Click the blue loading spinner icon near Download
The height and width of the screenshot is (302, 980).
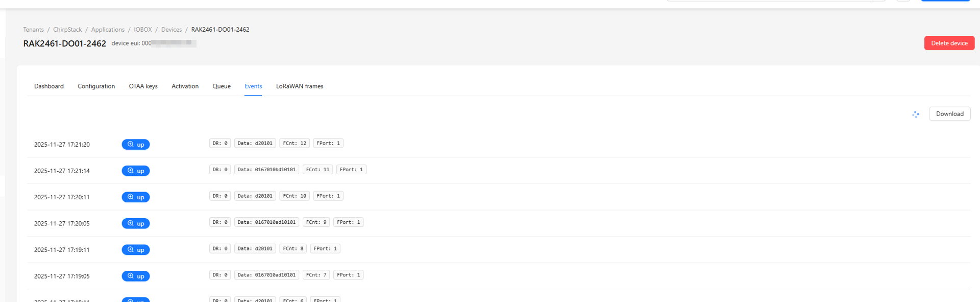pos(916,114)
